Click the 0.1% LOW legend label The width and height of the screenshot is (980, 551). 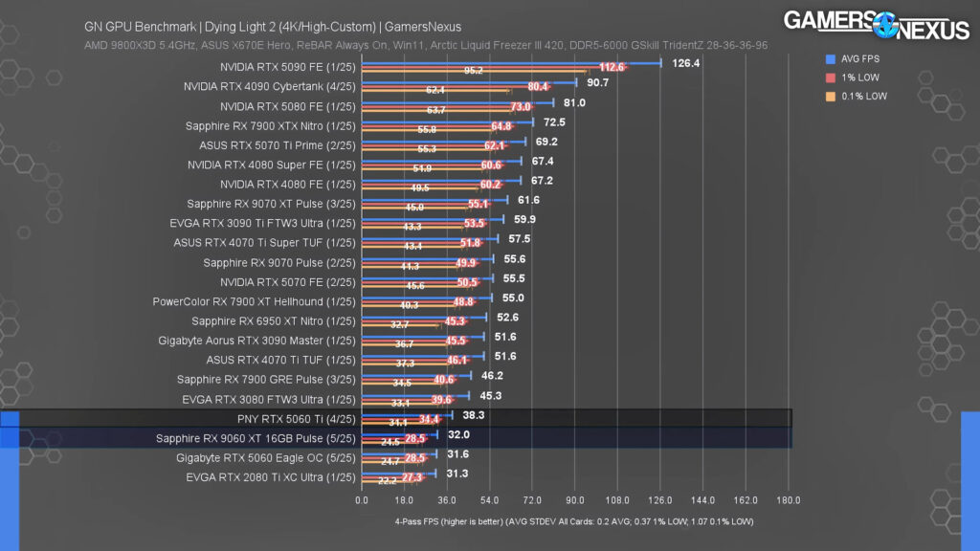coord(864,97)
